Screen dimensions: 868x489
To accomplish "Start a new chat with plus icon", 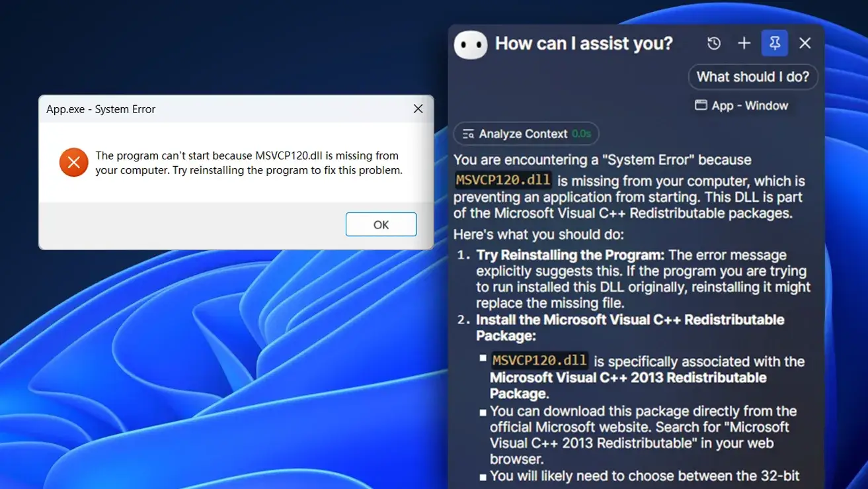I will pos(744,44).
